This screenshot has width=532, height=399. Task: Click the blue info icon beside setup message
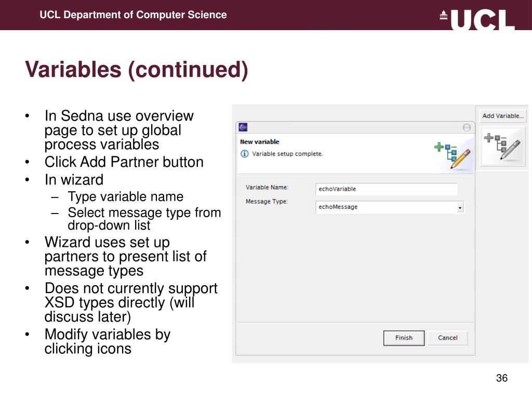[244, 154]
